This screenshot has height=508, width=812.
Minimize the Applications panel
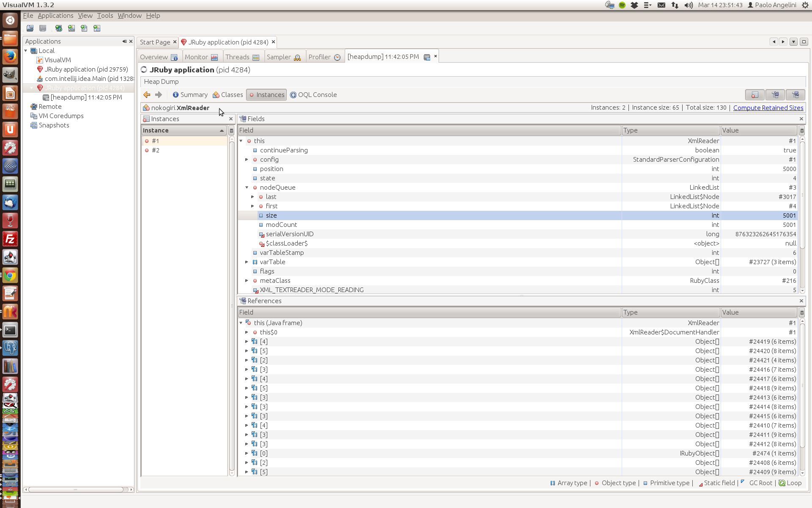tap(124, 41)
